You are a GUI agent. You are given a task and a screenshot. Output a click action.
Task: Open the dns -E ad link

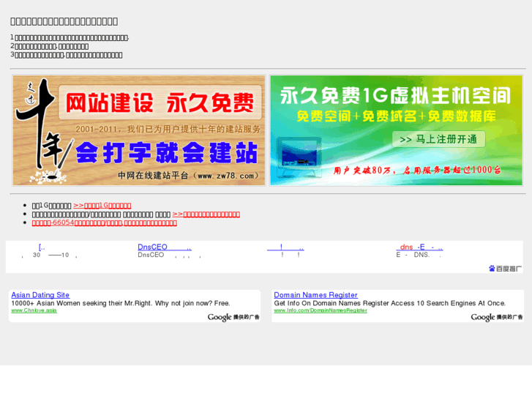pyautogui.click(x=420, y=247)
